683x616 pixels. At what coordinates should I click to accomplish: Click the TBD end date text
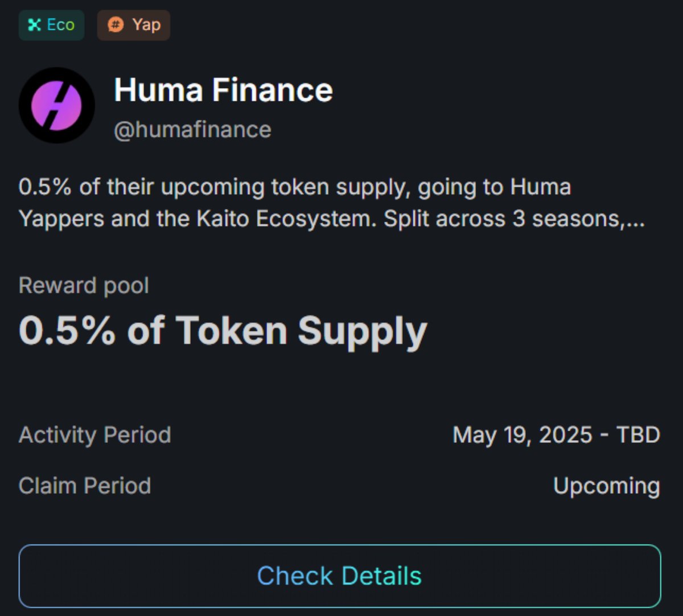point(639,435)
